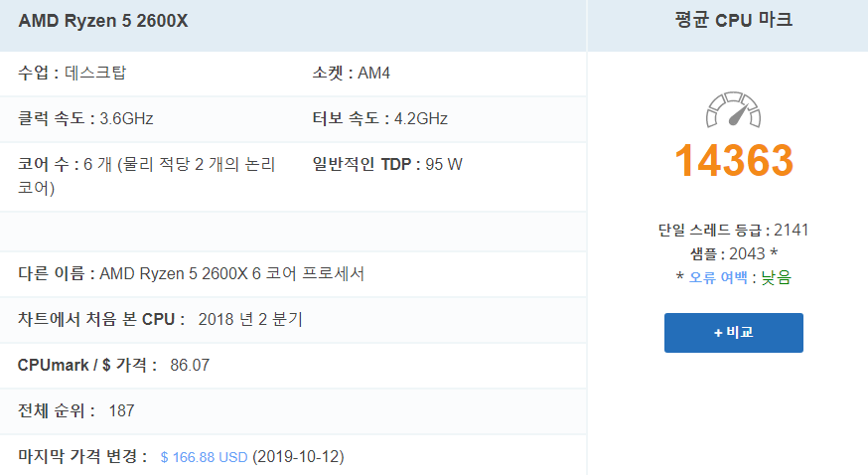Open the 오류 여백 link
Image resolution: width=868 pixels, height=475 pixels.
pos(718,277)
